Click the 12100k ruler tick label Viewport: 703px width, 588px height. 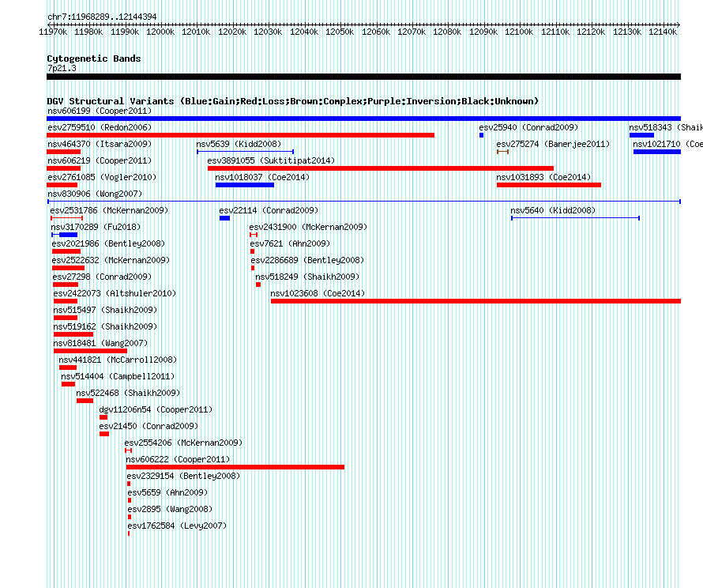click(x=519, y=32)
